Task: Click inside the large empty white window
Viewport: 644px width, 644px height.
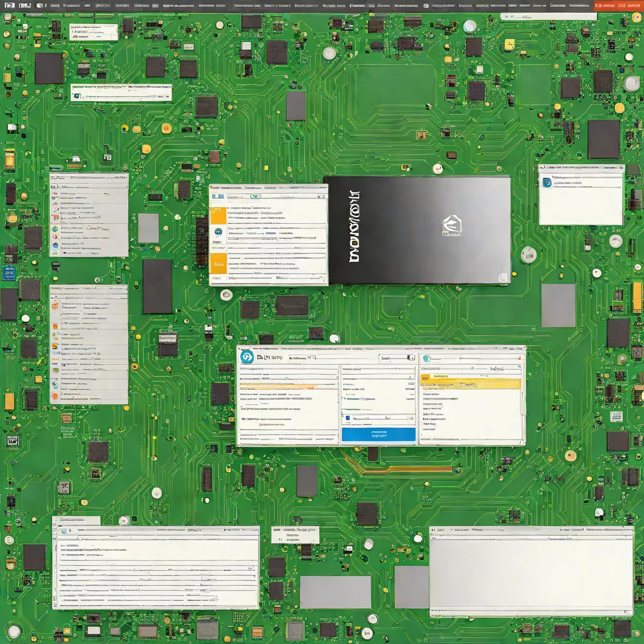Action: click(x=531, y=572)
